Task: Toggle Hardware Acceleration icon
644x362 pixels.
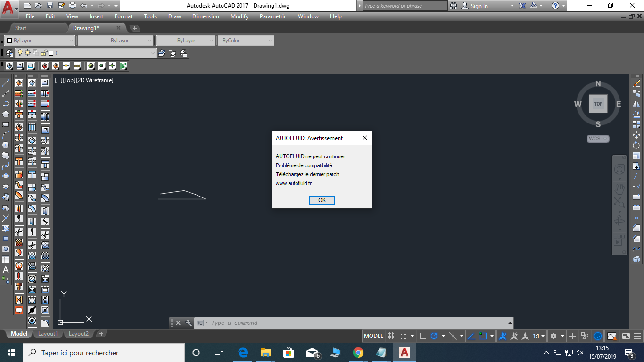Action: 598,336
